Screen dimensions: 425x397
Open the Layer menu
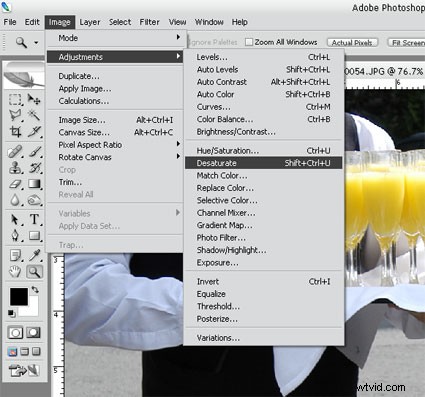pyautogui.click(x=90, y=22)
